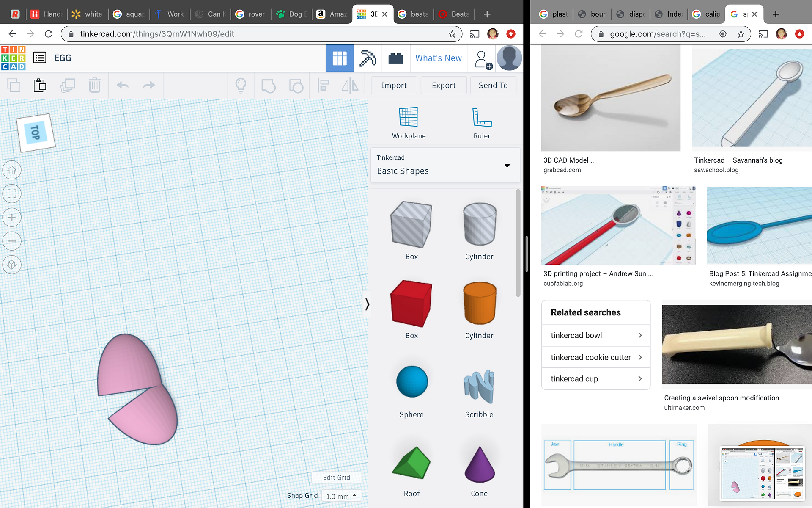Viewport: 812px width, 508px height.
Task: Click the Group shapes icon
Action: pyautogui.click(x=268, y=86)
